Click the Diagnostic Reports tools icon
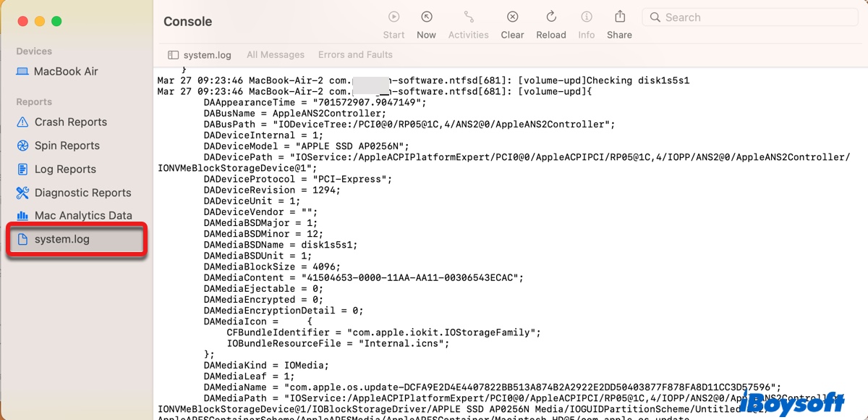Image resolution: width=868 pixels, height=420 pixels. (x=22, y=193)
